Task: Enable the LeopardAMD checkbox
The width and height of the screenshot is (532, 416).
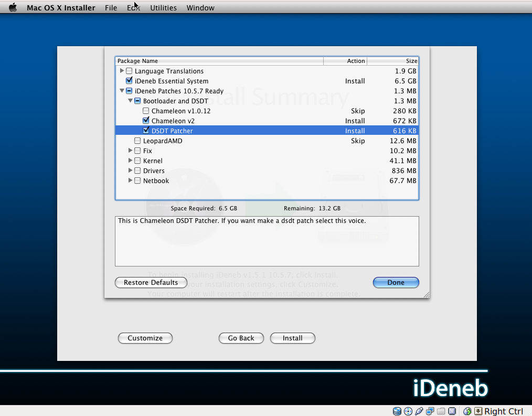Action: [x=137, y=141]
